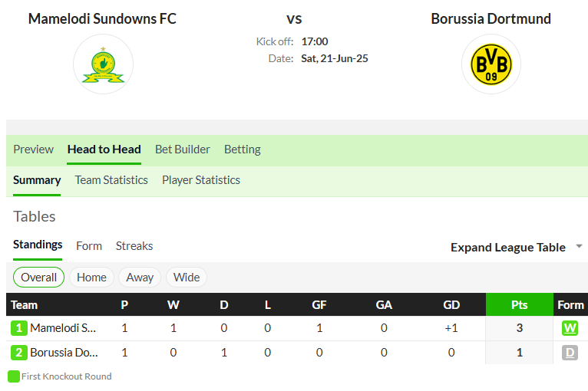Open the Streaks table tab
Image resolution: width=588 pixels, height=391 pixels.
click(134, 246)
